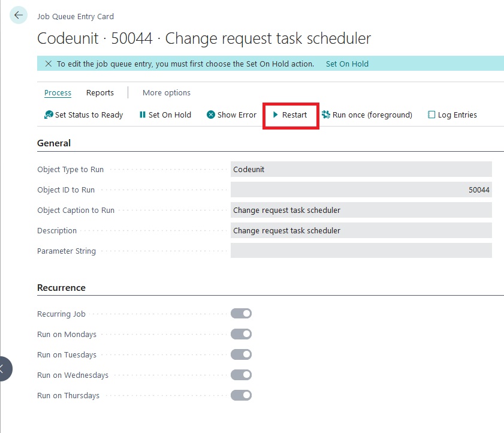Open Show Error action

[x=231, y=115]
